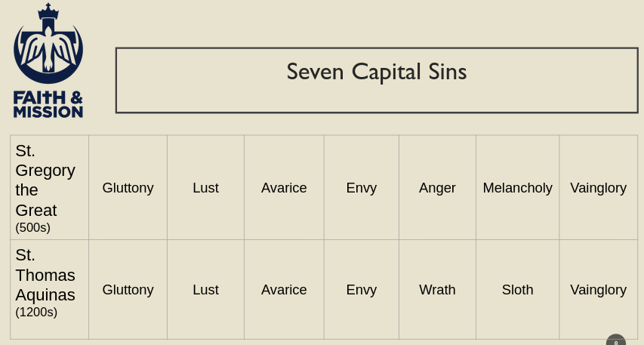Click the Sloth table cell
Image resolution: width=644 pixels, height=345 pixels.
tap(517, 290)
